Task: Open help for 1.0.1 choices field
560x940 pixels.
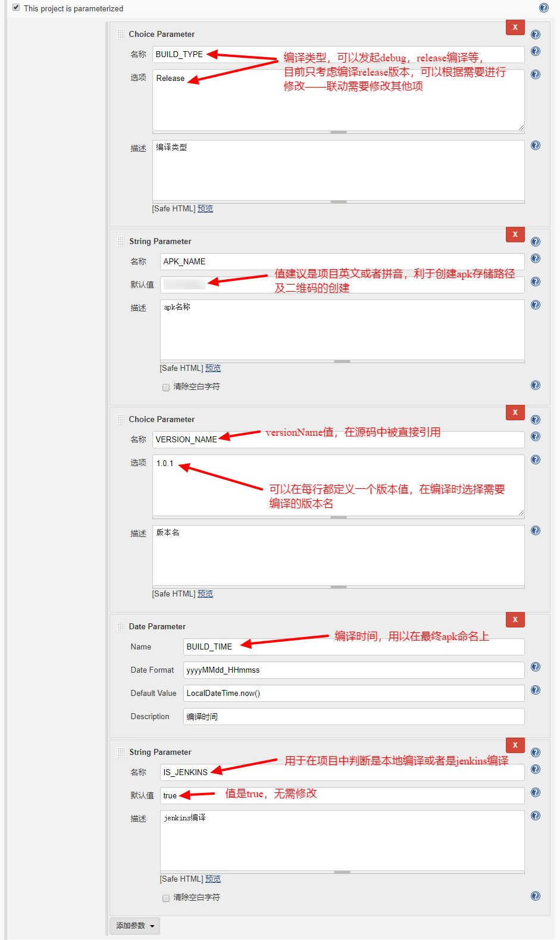Action: pyautogui.click(x=536, y=460)
